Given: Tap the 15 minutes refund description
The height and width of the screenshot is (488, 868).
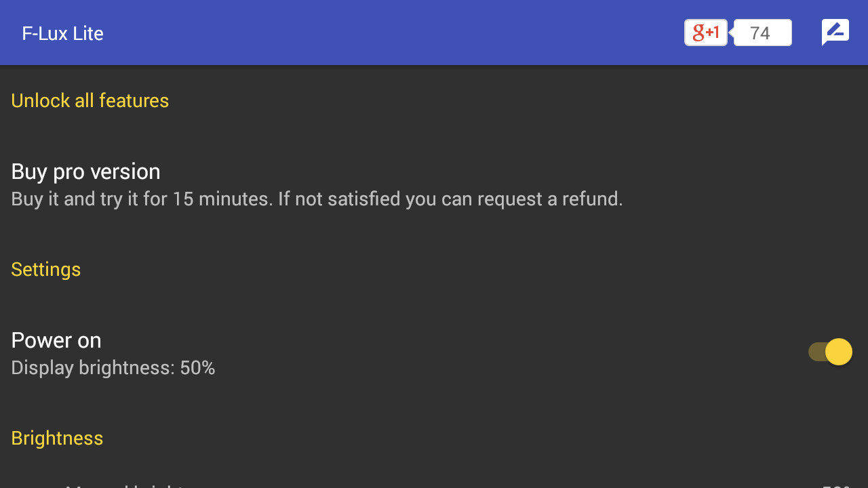Looking at the screenshot, I should (x=317, y=199).
